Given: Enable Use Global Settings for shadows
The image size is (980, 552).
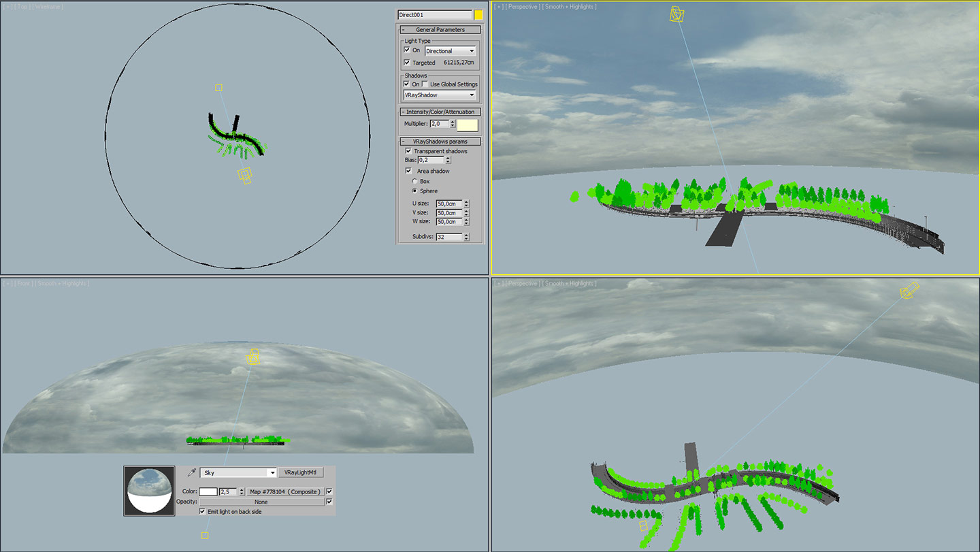Looking at the screenshot, I should coord(425,84).
